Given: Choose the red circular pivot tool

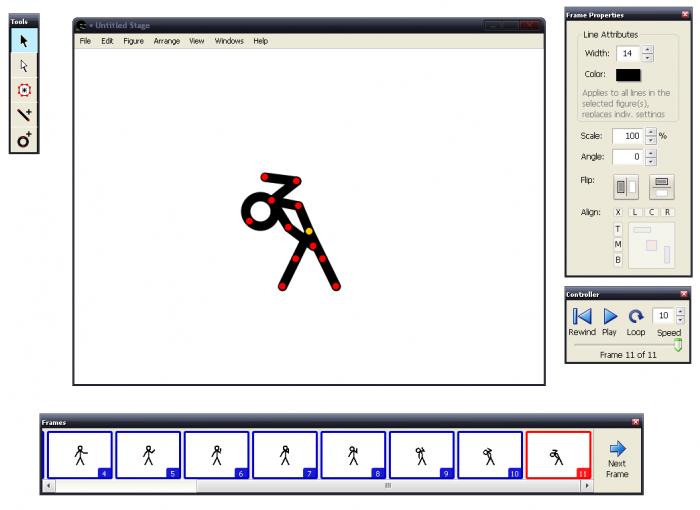Looking at the screenshot, I should pos(24,91).
